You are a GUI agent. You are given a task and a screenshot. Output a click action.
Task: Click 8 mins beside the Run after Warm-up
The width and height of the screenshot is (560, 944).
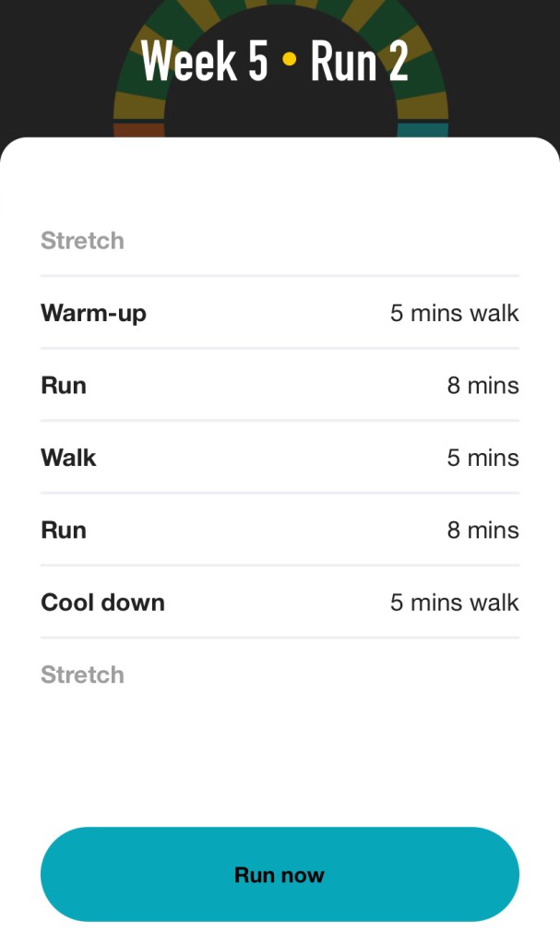(483, 385)
